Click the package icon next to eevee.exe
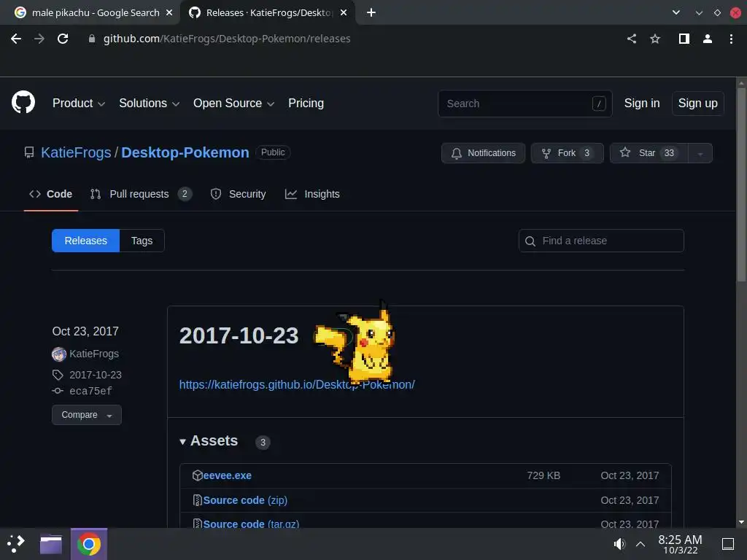The image size is (747, 560). [x=197, y=475]
